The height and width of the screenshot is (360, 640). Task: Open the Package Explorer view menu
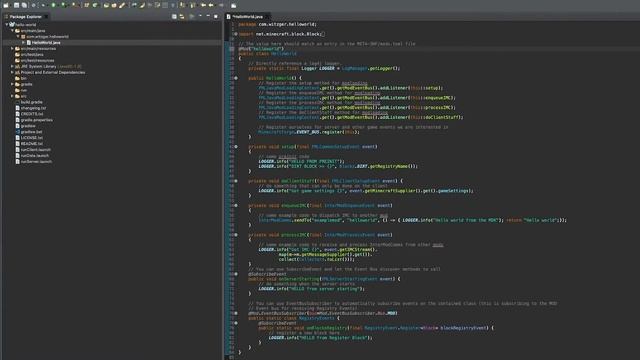tap(200, 16)
